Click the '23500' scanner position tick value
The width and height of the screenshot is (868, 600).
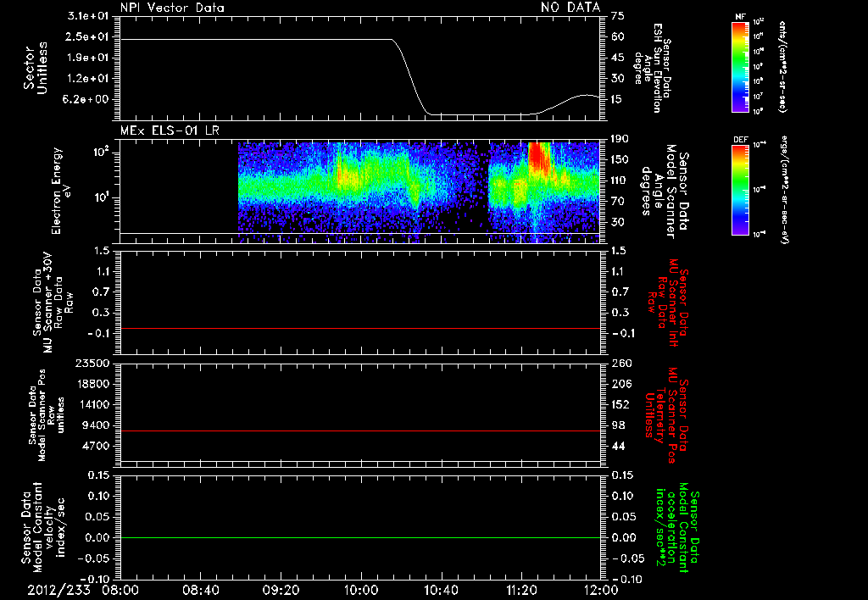tap(92, 363)
